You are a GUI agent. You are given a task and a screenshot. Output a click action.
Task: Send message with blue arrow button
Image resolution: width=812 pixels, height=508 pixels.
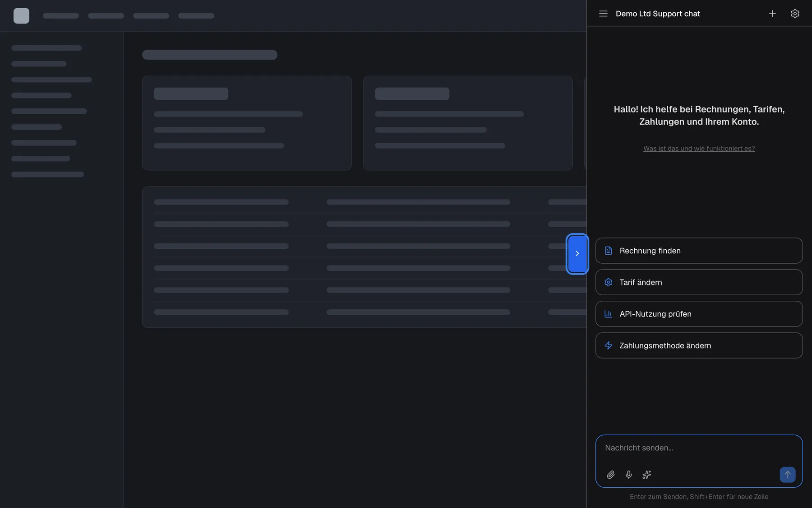(787, 475)
